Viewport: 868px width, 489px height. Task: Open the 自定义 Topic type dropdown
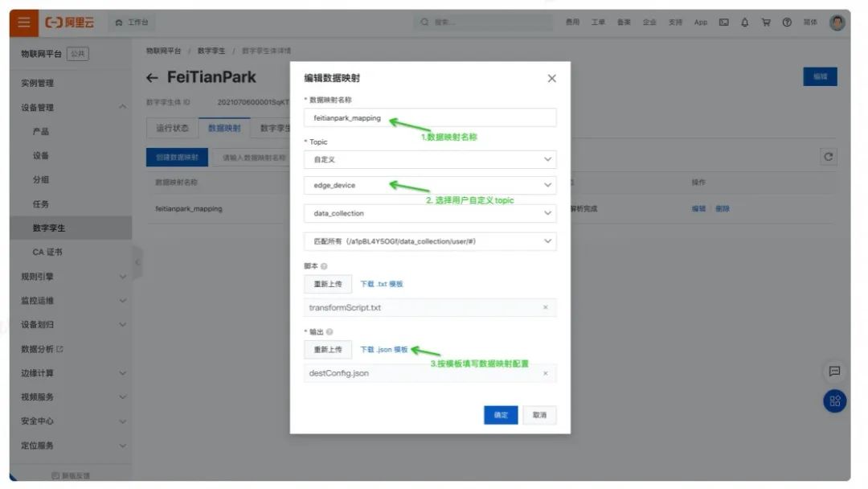430,159
